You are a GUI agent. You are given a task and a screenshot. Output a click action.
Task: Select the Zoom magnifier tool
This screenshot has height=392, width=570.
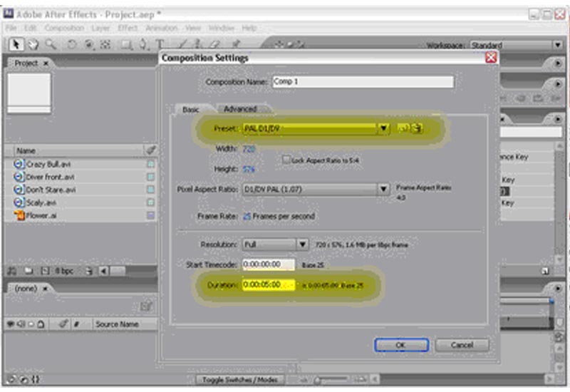pos(51,45)
